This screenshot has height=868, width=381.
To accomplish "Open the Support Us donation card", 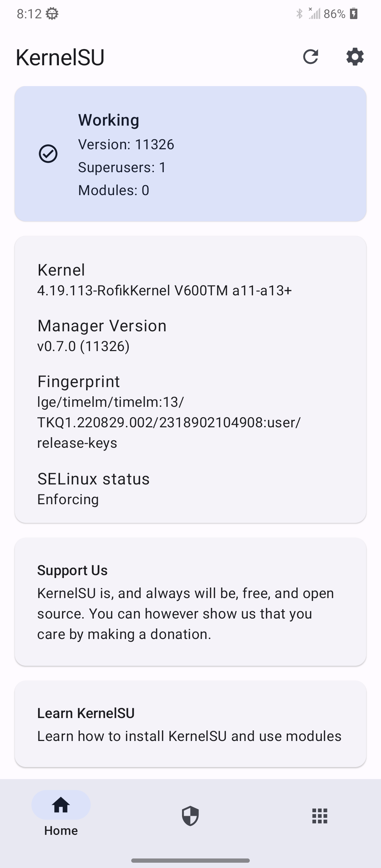I will click(190, 602).
